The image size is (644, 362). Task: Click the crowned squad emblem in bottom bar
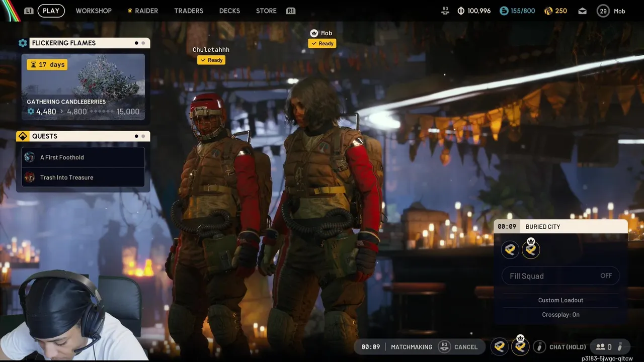pos(520,346)
